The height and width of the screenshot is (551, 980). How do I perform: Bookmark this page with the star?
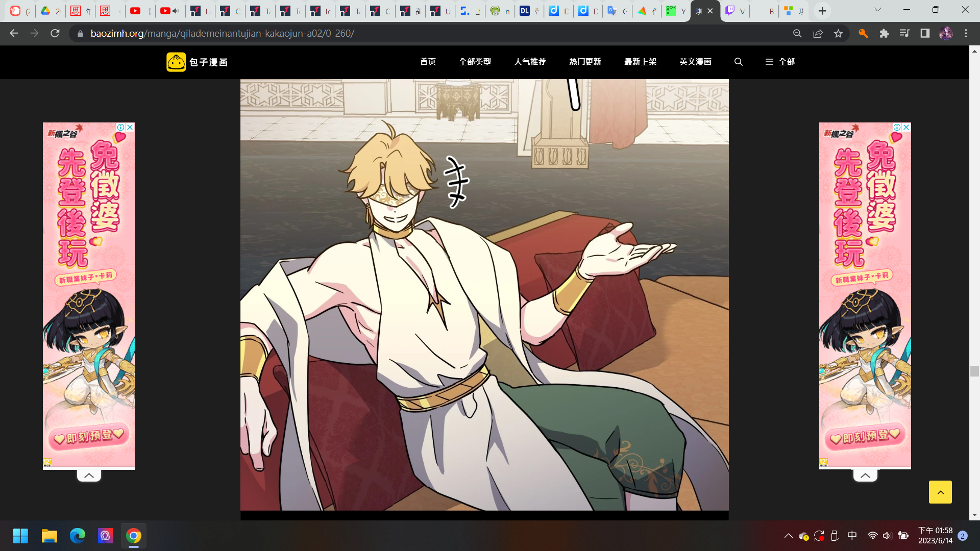tap(838, 33)
